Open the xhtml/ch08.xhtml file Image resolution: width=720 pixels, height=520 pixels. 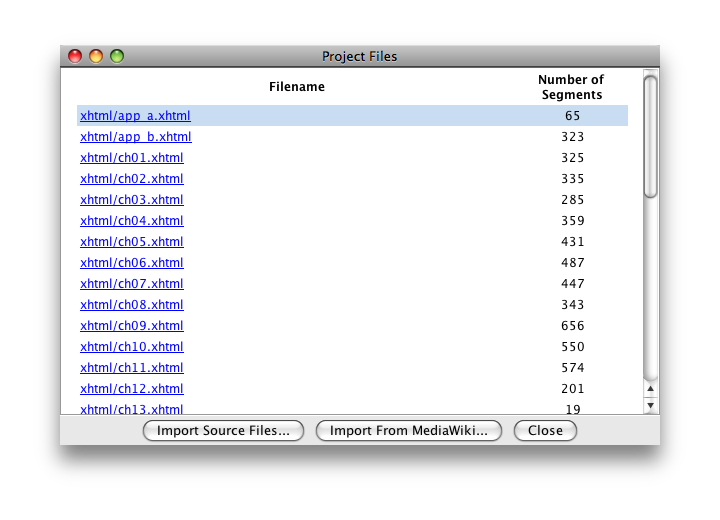tap(132, 305)
